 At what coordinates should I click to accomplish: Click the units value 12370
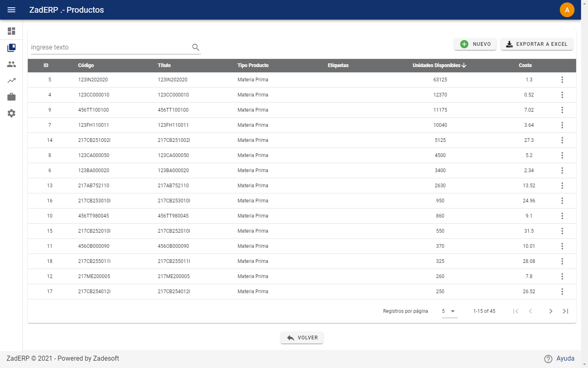pos(440,95)
